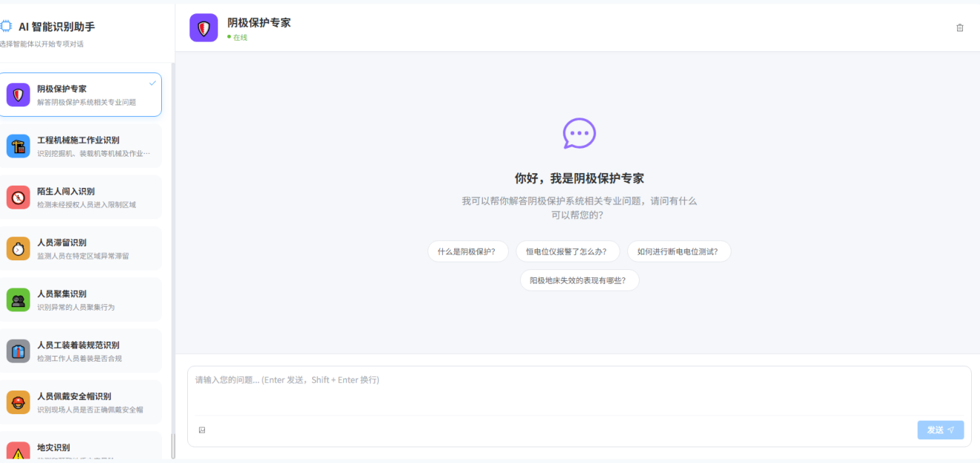
Task: Click description 识别异常的人员聚集行为
Action: click(76, 307)
